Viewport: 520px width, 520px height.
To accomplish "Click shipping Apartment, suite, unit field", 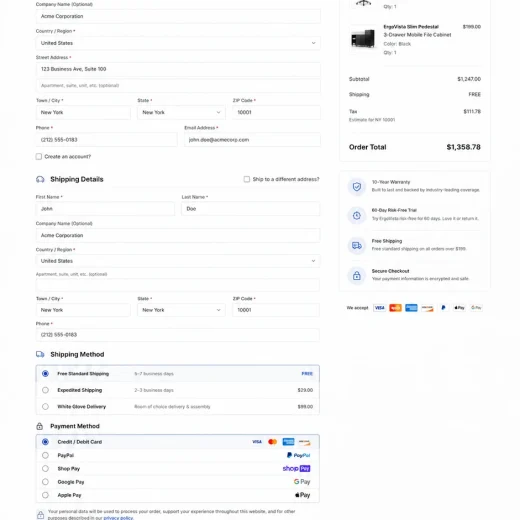I will (x=178, y=285).
